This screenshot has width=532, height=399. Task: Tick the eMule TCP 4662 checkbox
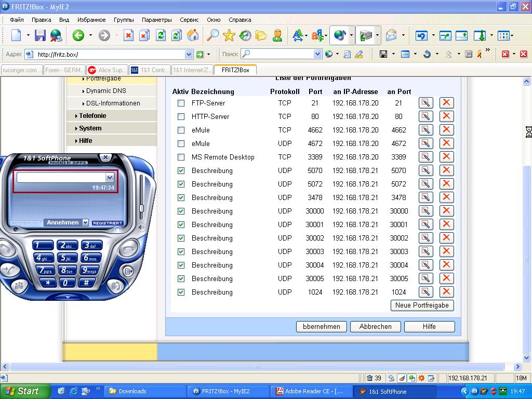coord(181,130)
